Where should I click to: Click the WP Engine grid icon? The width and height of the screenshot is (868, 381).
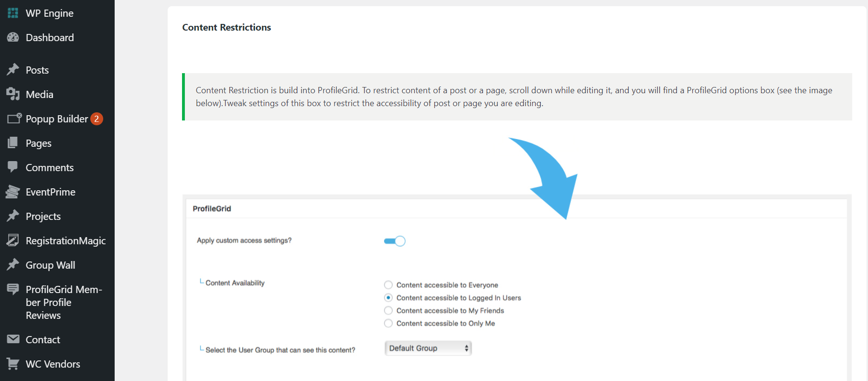coord(13,13)
